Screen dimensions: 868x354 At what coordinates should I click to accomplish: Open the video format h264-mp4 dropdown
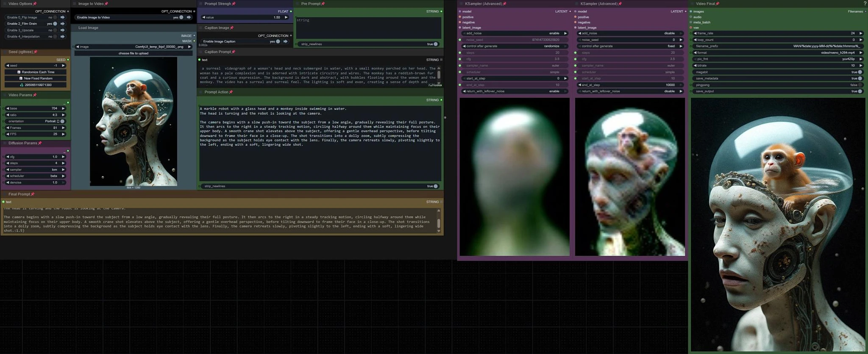tap(778, 53)
